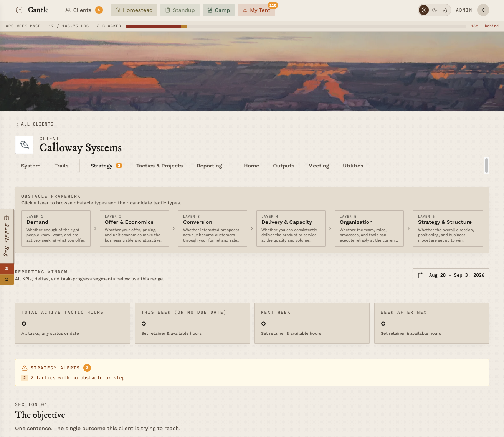Open the Clients page from top navigation
This screenshot has height=437, width=504.
coord(84,10)
